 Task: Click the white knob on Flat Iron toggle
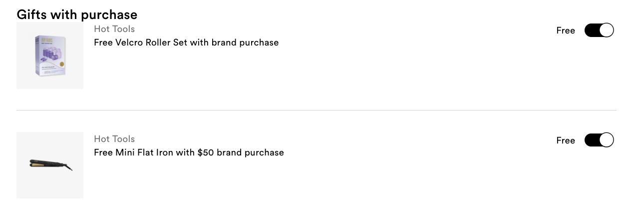click(x=606, y=140)
